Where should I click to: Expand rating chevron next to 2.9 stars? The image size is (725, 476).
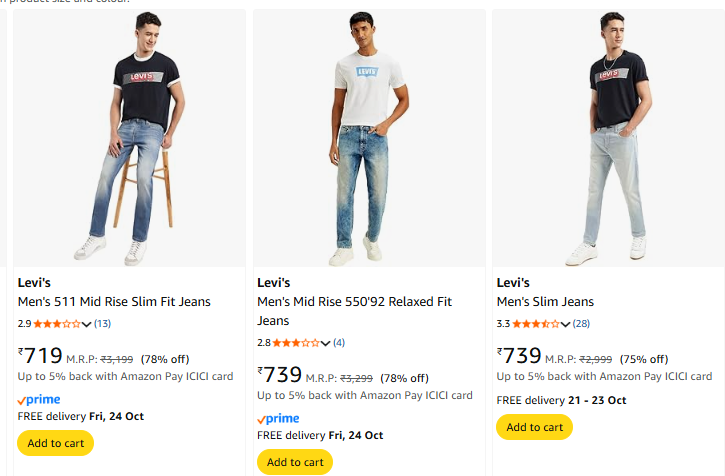[x=87, y=324]
